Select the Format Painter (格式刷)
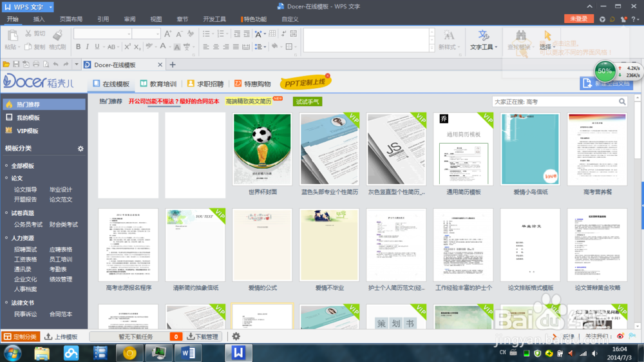The image size is (644, 362). (57, 40)
